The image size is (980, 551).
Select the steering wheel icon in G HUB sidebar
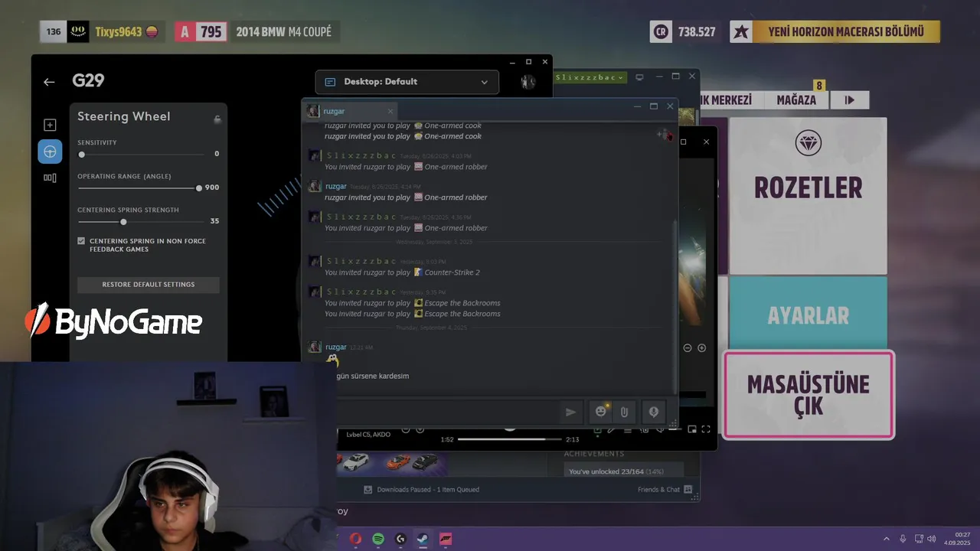(50, 152)
